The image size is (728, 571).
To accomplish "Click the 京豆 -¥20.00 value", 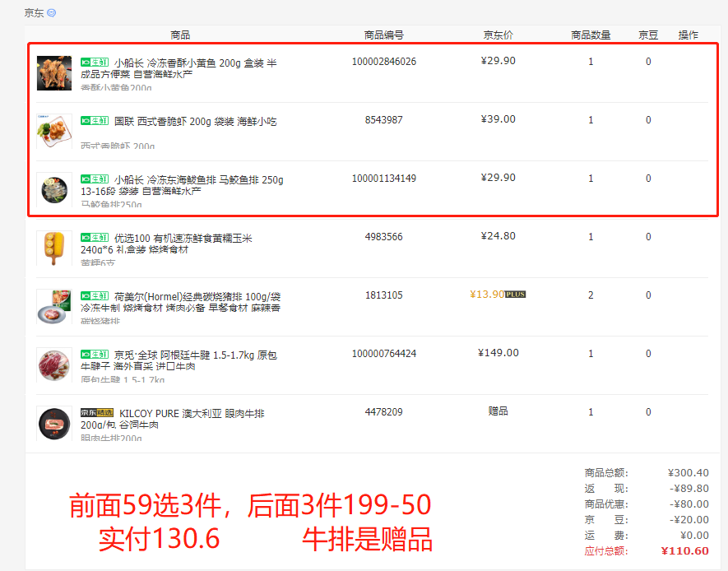I will point(689,520).
